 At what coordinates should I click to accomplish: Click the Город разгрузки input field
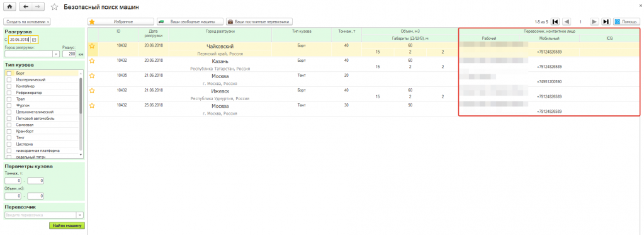click(x=29, y=54)
